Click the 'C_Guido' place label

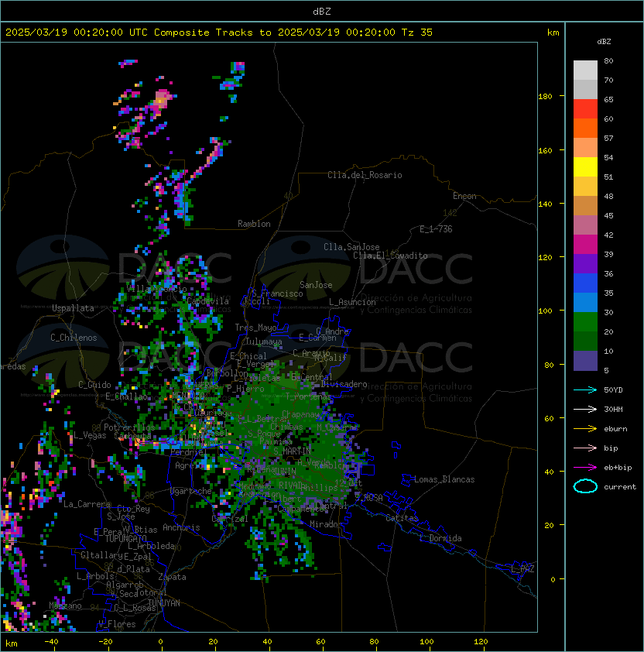point(94,385)
